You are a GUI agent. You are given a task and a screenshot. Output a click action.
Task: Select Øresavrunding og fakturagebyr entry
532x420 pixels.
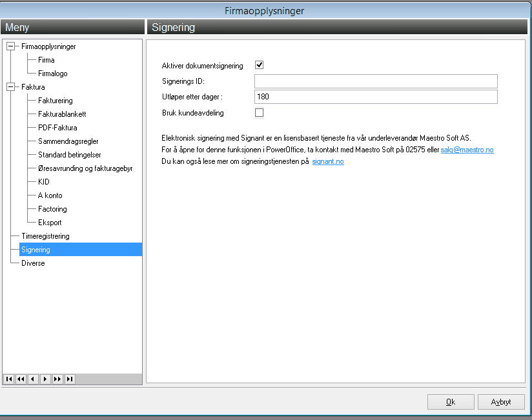click(x=85, y=168)
